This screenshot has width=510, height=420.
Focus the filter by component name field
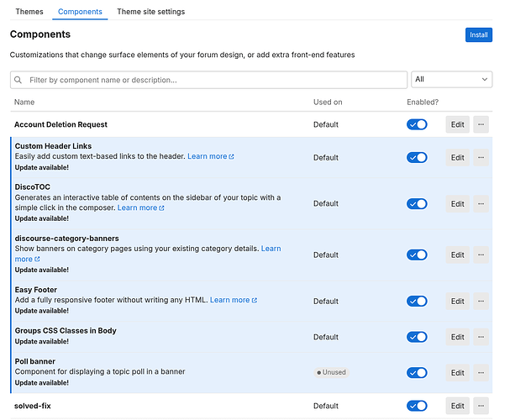coord(208,80)
